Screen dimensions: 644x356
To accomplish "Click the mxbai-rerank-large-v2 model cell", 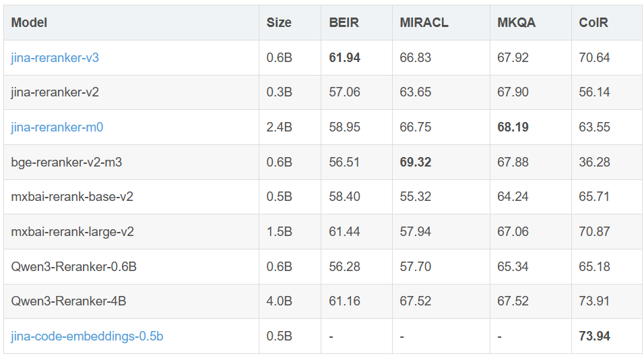I will pos(73,232).
